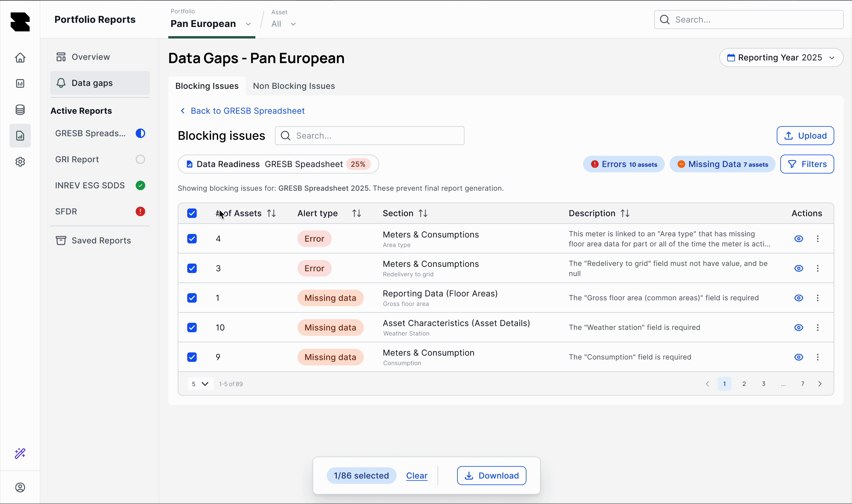Open the rows-per-page 5 dropdown
852x504 pixels.
pyautogui.click(x=201, y=384)
